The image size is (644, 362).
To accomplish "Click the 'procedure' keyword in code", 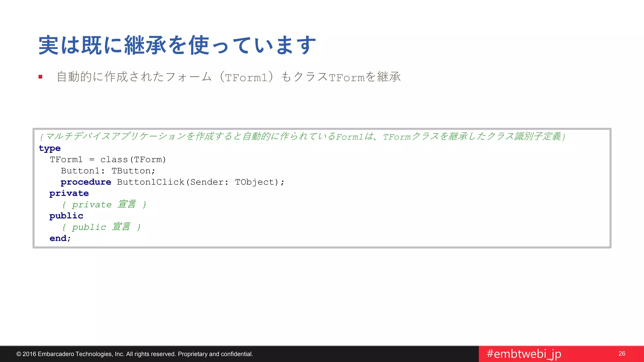I will pyautogui.click(x=86, y=182).
